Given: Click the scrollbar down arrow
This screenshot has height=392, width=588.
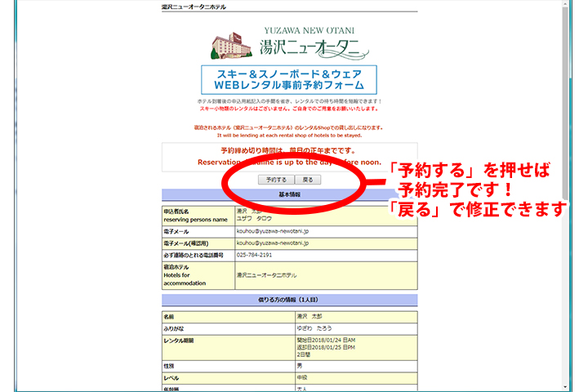Looking at the screenshot, I should click(x=565, y=387).
